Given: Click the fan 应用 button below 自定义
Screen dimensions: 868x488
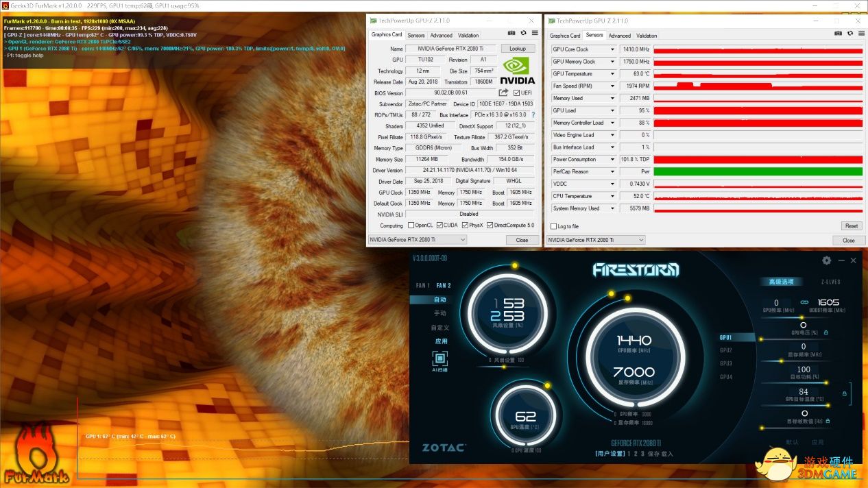Looking at the screenshot, I should pyautogui.click(x=441, y=341).
